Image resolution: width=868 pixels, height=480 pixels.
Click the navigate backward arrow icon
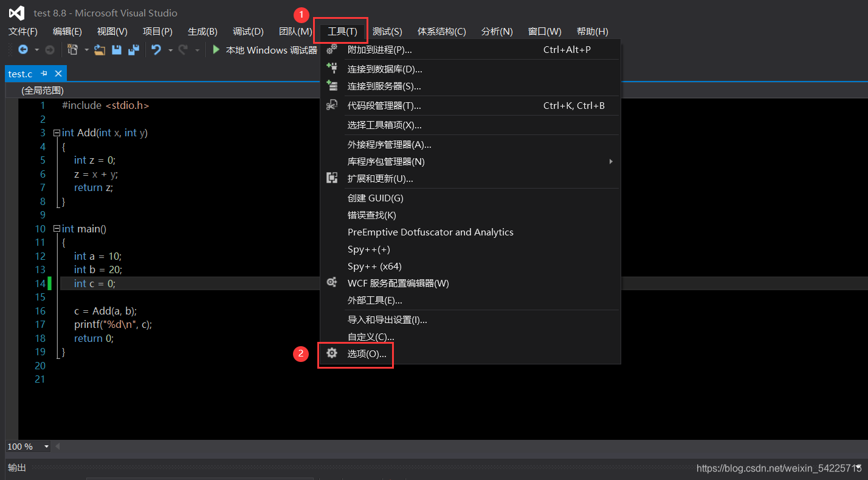(23, 50)
